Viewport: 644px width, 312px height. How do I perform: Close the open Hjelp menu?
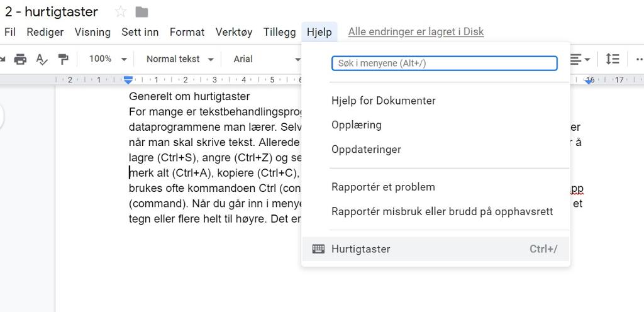point(319,32)
